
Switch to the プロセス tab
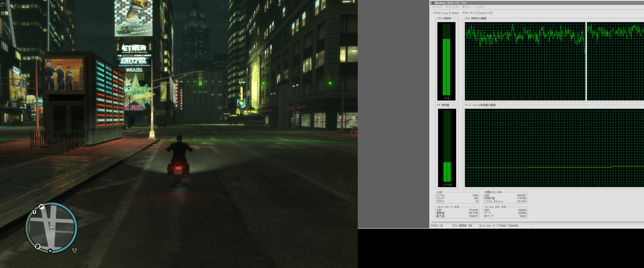455,13
